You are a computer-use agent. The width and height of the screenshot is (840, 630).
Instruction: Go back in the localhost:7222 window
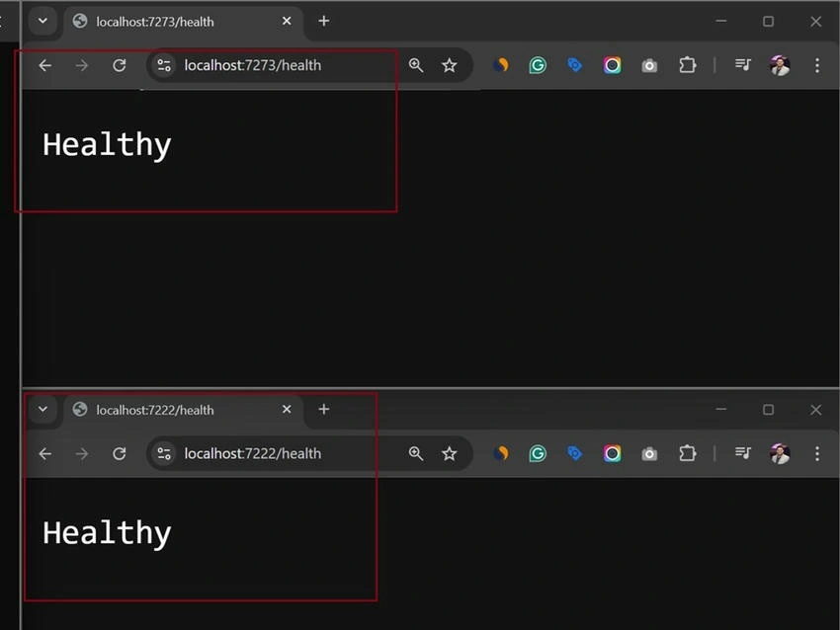coord(45,454)
